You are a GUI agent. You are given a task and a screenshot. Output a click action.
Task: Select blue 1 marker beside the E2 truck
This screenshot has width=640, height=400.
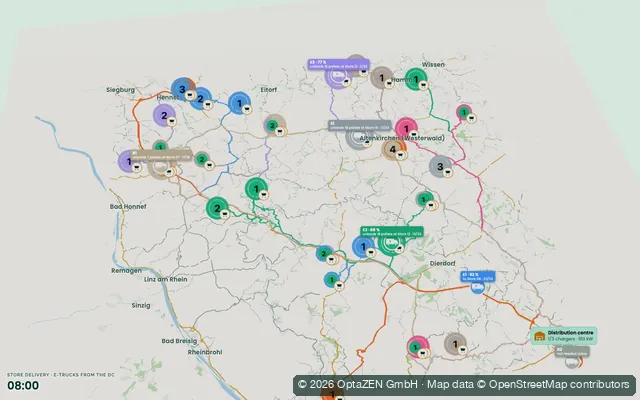tap(363, 247)
